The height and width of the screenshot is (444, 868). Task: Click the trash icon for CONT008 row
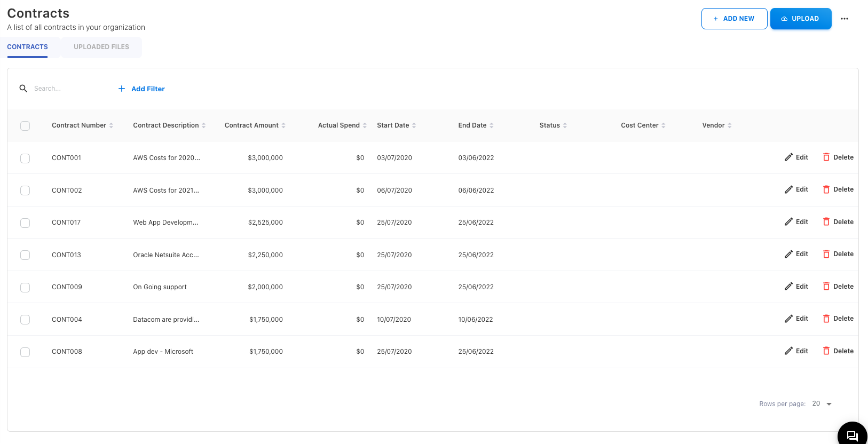coord(826,351)
